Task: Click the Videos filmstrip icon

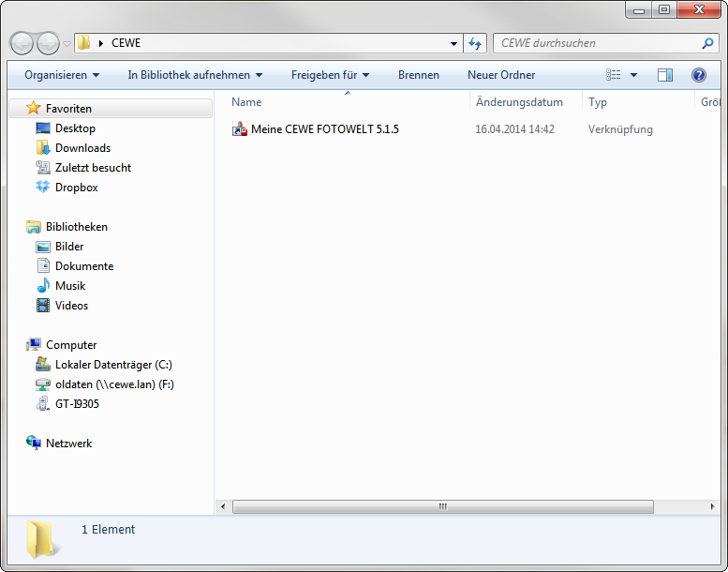Action: click(x=43, y=306)
